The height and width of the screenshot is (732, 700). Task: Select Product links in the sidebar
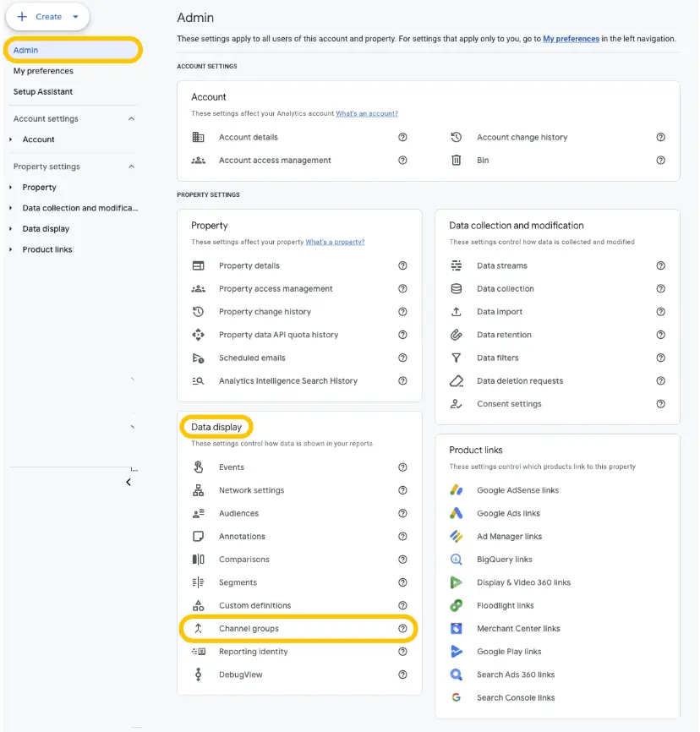click(x=47, y=249)
